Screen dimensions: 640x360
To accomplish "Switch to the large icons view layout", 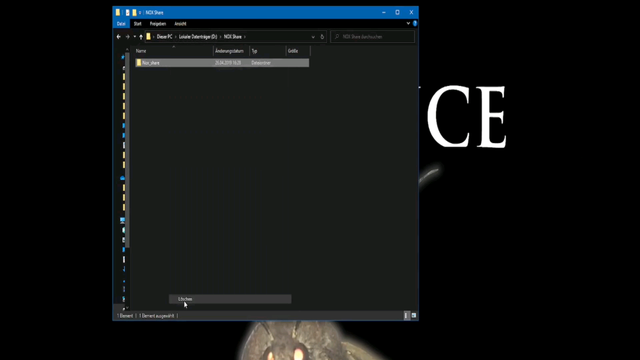I will pyautogui.click(x=413, y=316).
